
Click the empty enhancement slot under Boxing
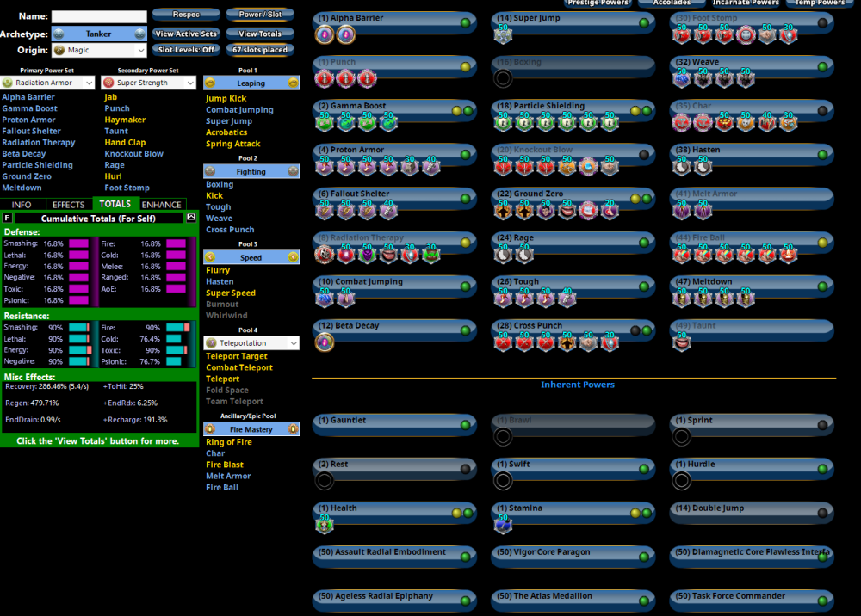[503, 78]
